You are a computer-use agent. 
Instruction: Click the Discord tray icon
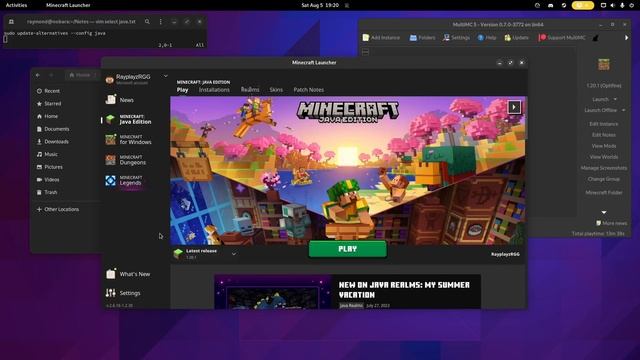[x=550, y=5]
